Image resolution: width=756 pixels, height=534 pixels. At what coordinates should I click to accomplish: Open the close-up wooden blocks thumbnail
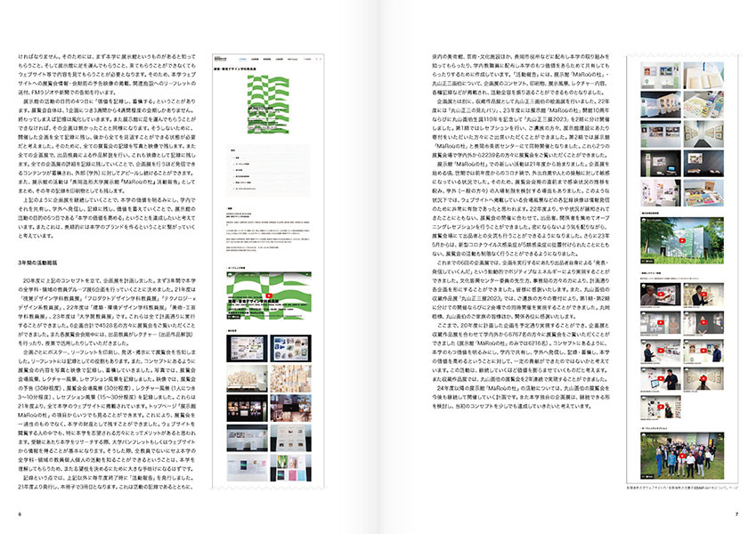290,378
